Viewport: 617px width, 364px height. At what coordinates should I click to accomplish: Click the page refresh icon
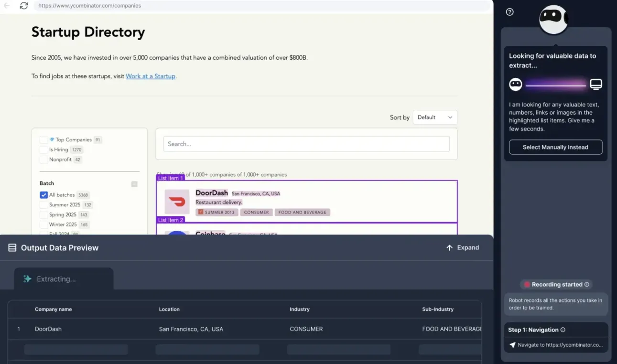(24, 6)
